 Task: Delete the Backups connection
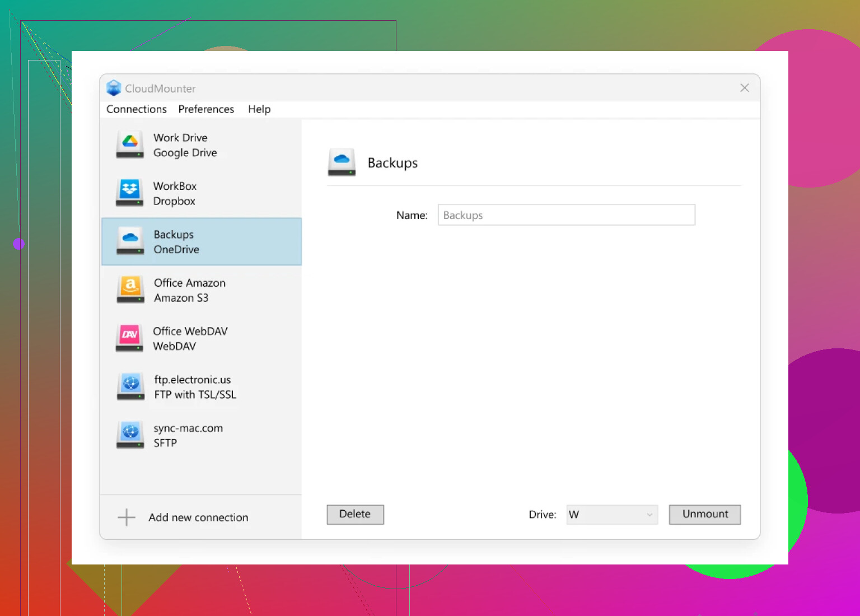point(355,514)
